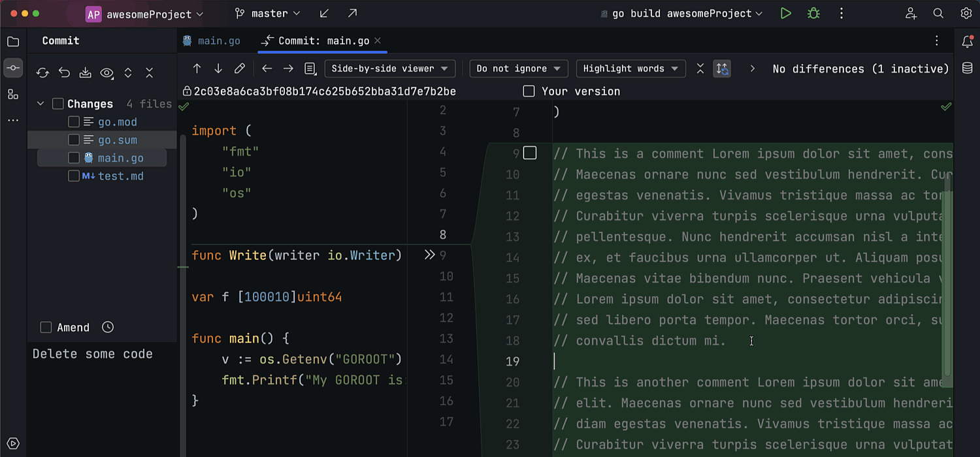Check the go.mod file checkbox
This screenshot has width=980, height=457.
(x=74, y=122)
